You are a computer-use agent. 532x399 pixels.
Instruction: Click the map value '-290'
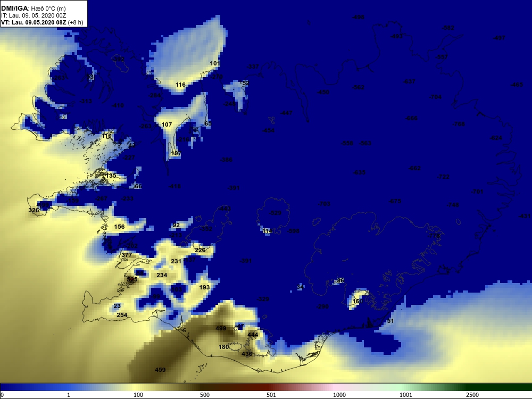tap(322, 306)
